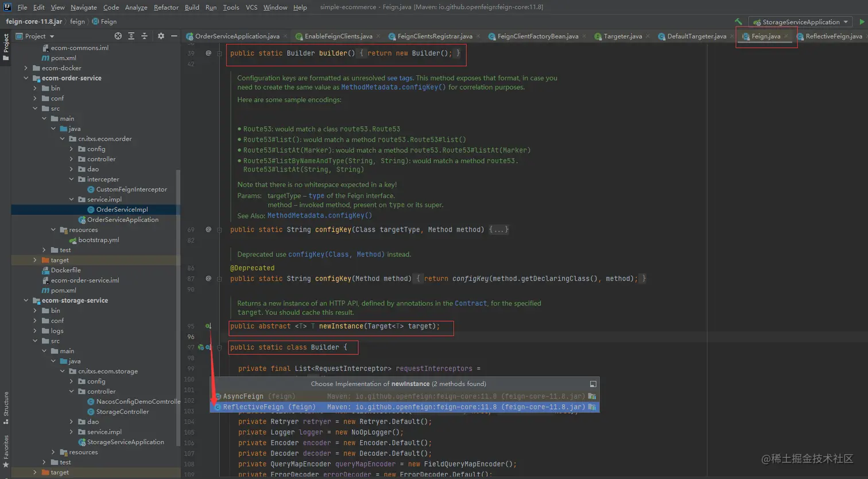Open Dockerfile in project tree
The width and height of the screenshot is (868, 479).
point(65,270)
